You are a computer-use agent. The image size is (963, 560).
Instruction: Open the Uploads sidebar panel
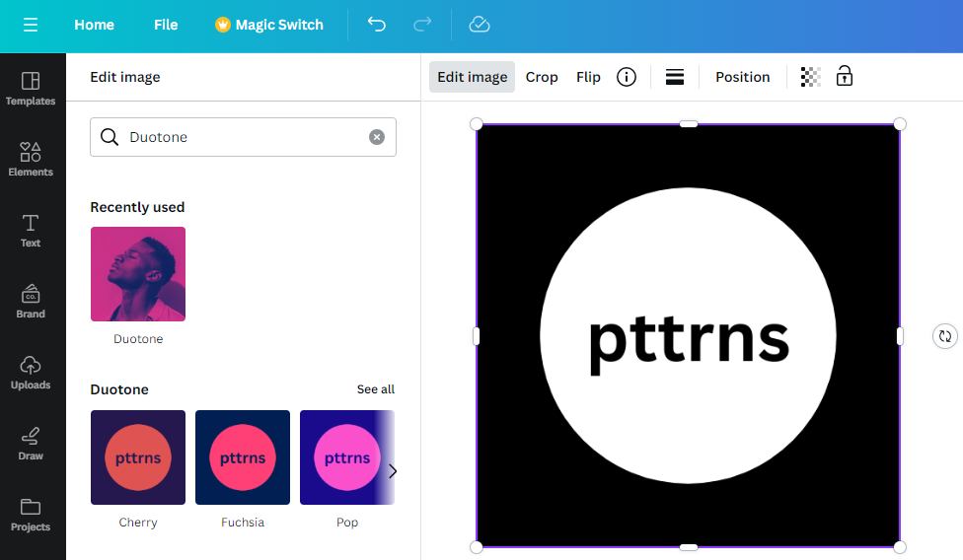pyautogui.click(x=31, y=373)
